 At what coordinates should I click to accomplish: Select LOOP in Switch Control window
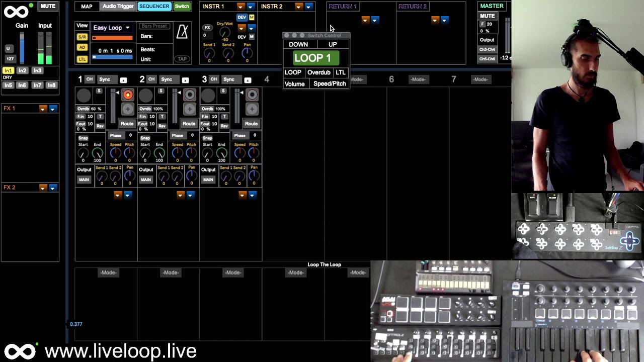click(293, 72)
